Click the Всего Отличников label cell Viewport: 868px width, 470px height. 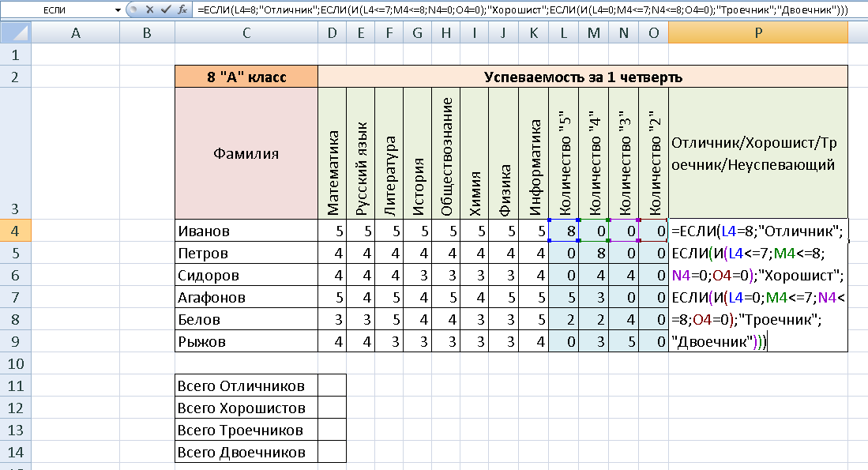click(246, 385)
